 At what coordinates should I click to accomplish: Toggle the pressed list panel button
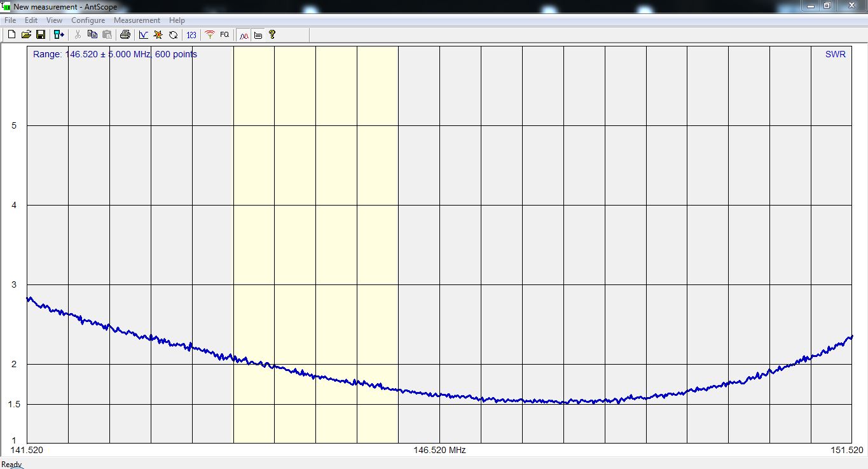(258, 34)
